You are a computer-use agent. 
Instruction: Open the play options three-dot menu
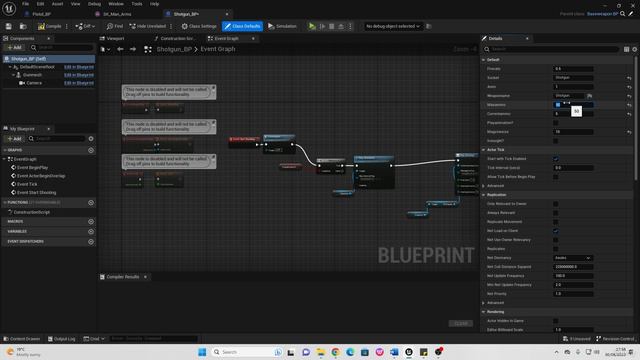350,26
